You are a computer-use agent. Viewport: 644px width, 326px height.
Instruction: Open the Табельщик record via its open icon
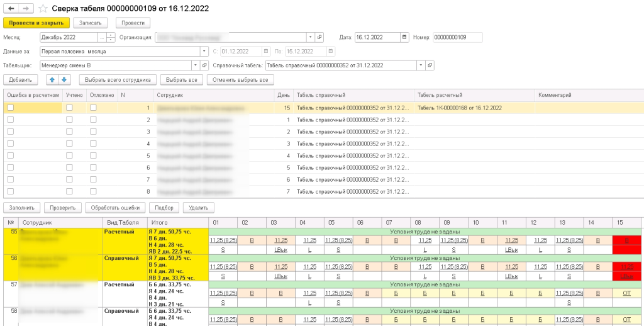point(204,65)
